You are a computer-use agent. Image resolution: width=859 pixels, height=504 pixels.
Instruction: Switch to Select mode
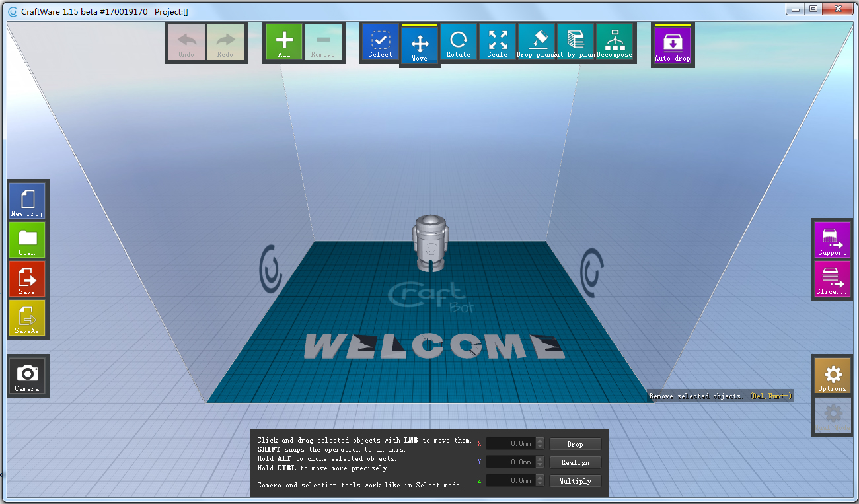pos(380,41)
